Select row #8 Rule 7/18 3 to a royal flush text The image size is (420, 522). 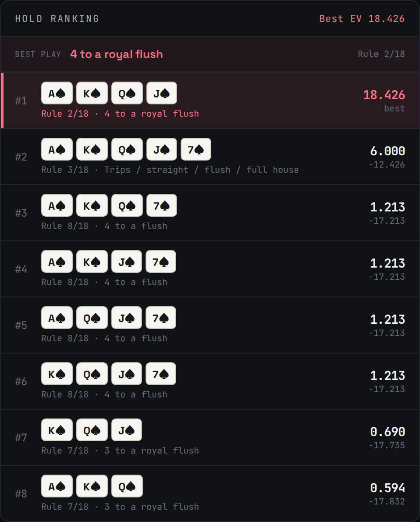point(120,507)
